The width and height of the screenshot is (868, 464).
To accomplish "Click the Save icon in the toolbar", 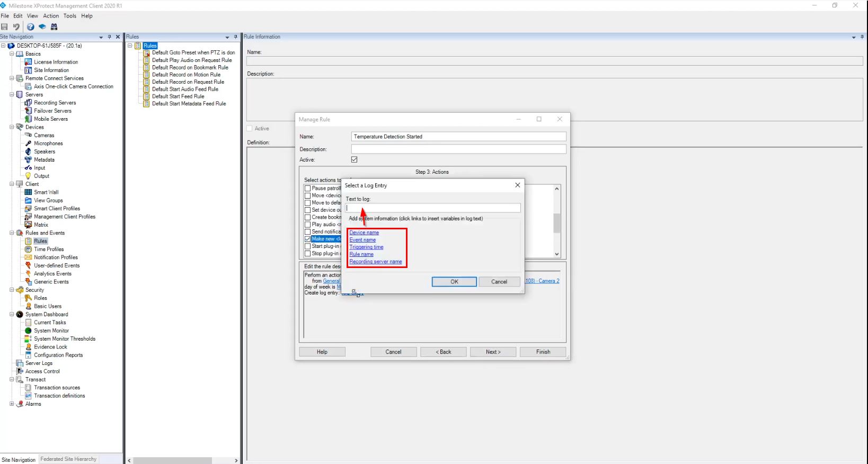I will [5, 27].
